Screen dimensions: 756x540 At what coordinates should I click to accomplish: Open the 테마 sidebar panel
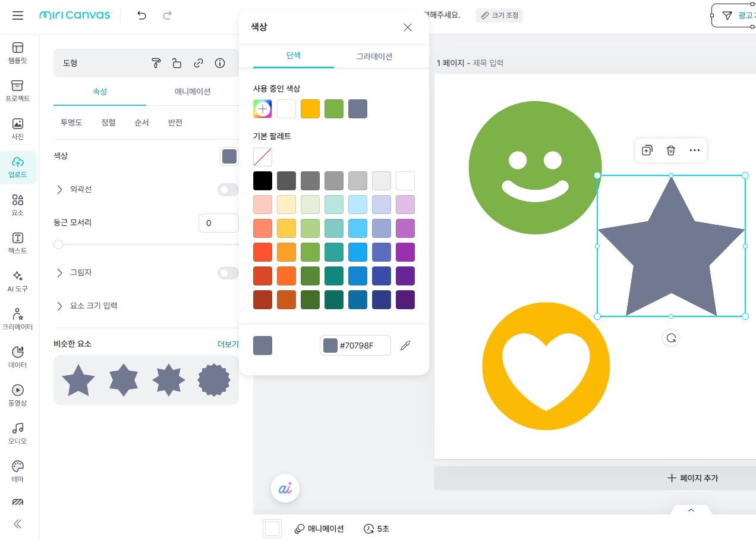(18, 472)
